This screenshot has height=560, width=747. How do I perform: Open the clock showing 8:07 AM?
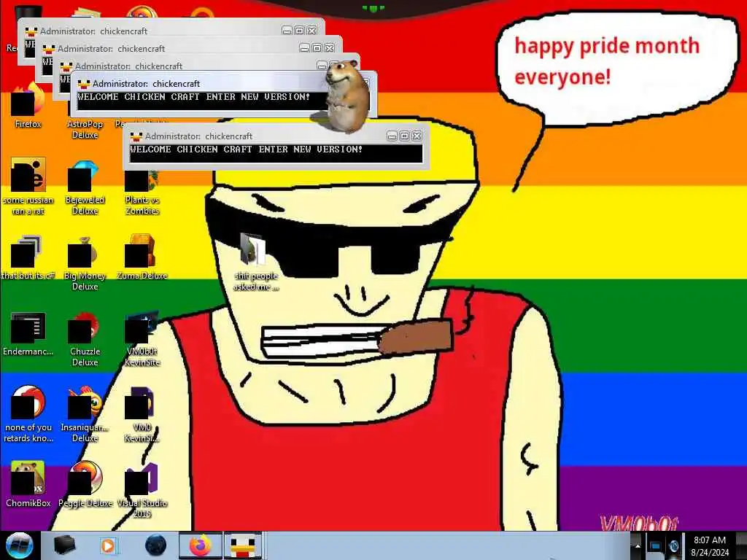710,545
